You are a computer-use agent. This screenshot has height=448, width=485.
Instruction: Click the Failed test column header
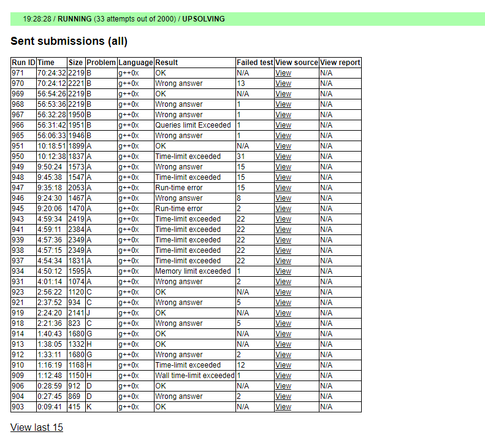click(254, 63)
